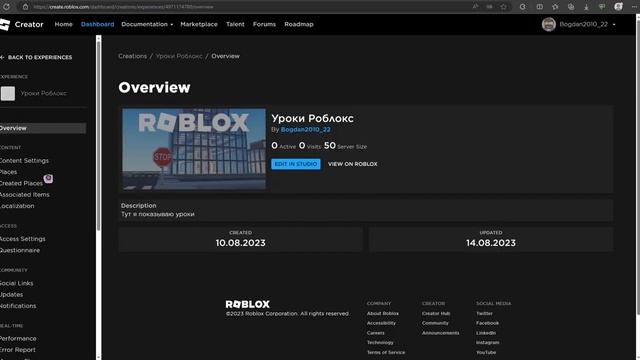This screenshot has width=640, height=360.
Task: Open Community footer link
Action: pyautogui.click(x=435, y=323)
